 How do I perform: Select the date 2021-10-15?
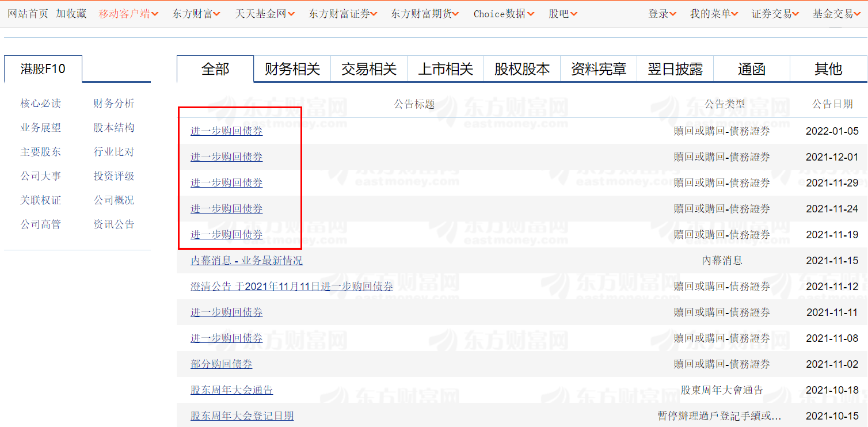[x=832, y=416]
